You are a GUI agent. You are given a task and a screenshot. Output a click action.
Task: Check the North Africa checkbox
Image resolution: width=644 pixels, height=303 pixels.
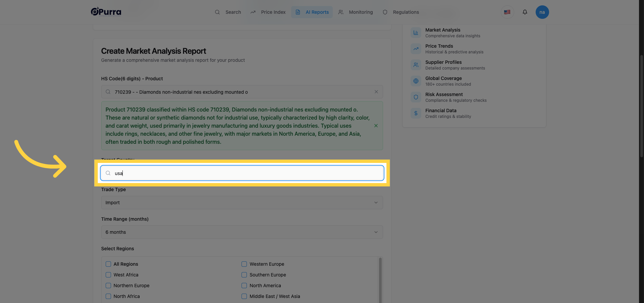[108, 296]
